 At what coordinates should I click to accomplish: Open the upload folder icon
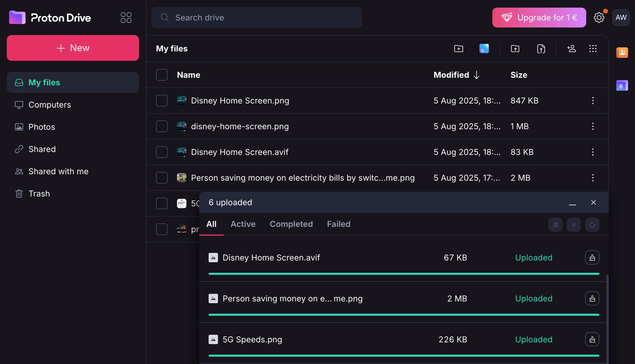tap(515, 49)
